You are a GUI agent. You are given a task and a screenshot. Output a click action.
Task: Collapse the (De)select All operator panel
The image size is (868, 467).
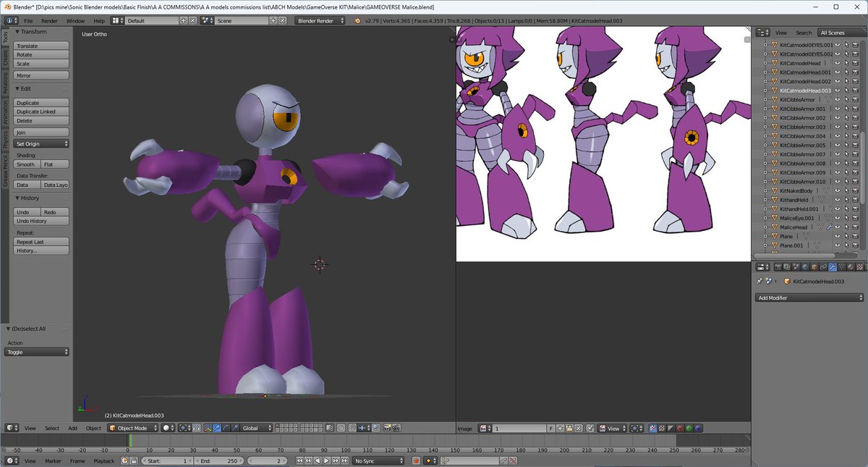point(8,329)
